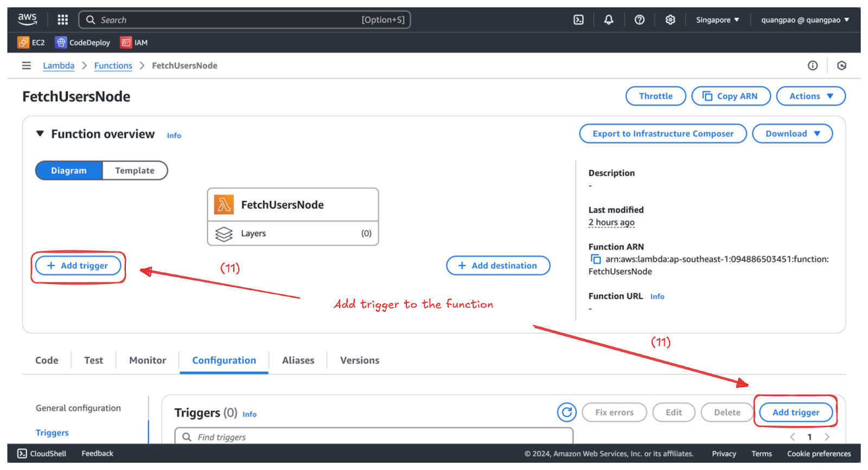Click the AWS logo home icon
The image size is (868, 470).
[27, 20]
